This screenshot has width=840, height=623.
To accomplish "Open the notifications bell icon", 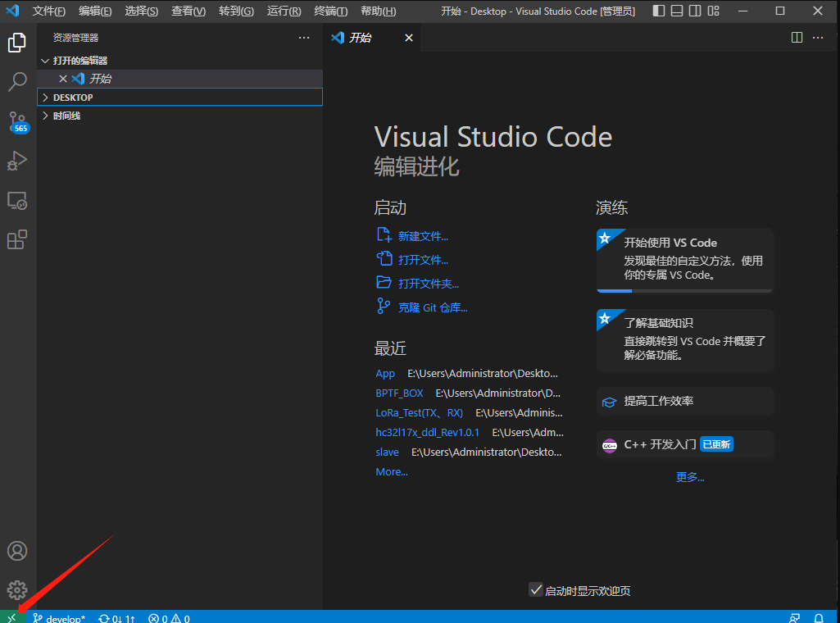I will coord(819,618).
